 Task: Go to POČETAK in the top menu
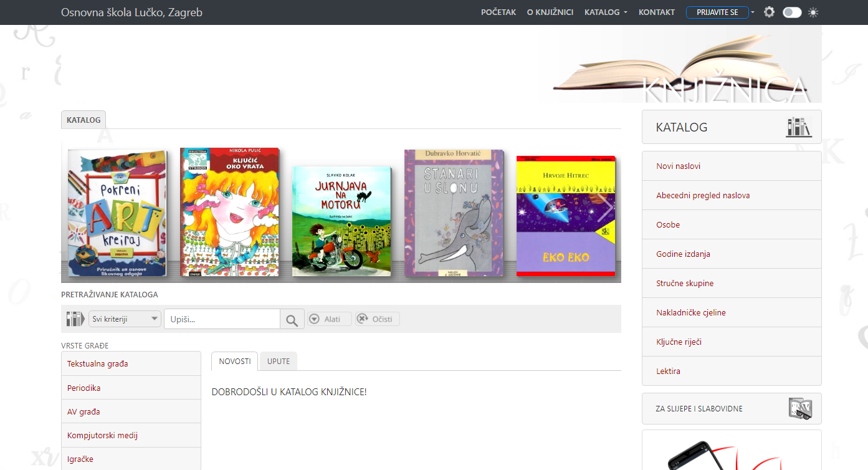click(498, 12)
